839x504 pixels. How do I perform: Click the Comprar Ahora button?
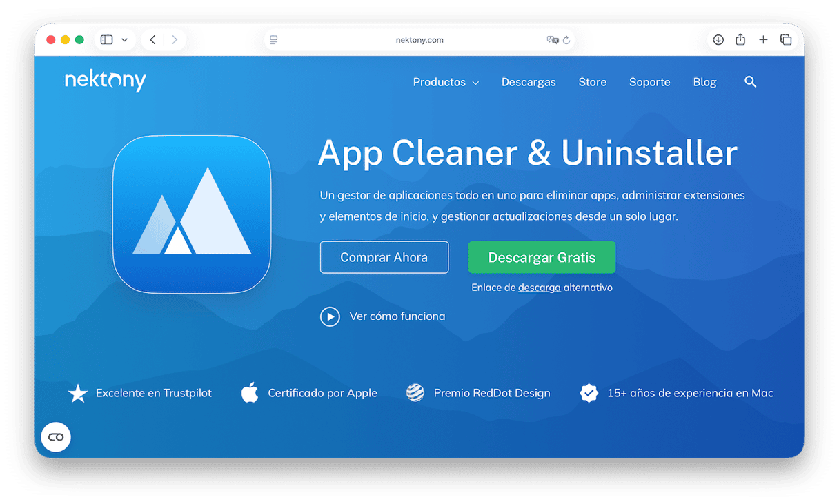384,257
